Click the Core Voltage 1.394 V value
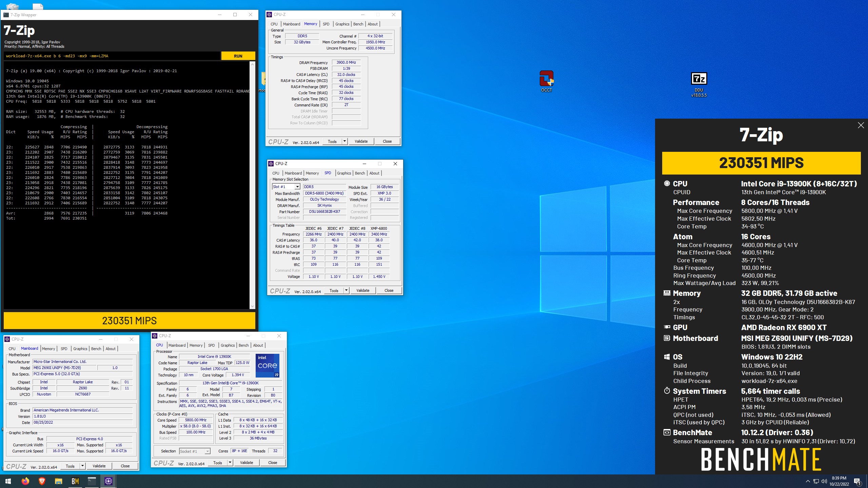The width and height of the screenshot is (868, 488). point(238,375)
